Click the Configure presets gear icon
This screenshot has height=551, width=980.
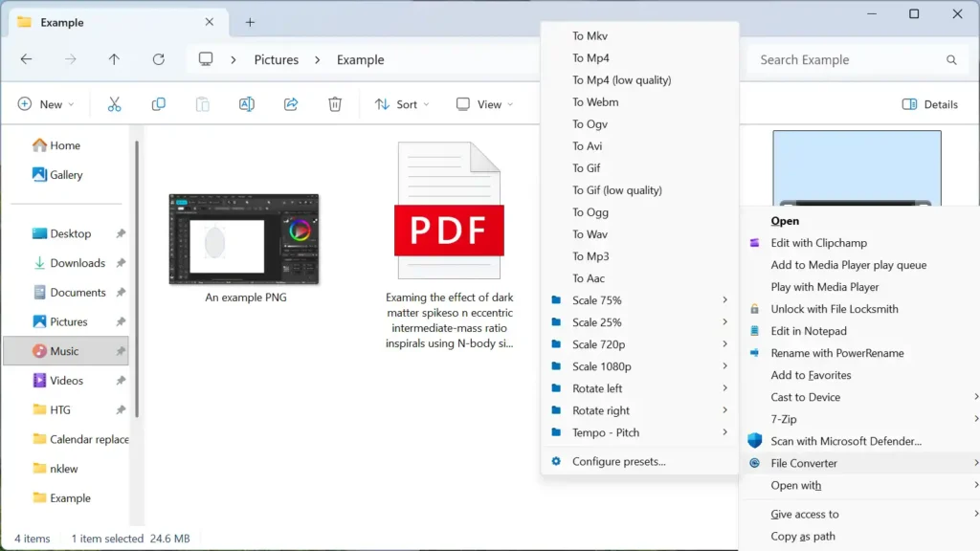[556, 461]
